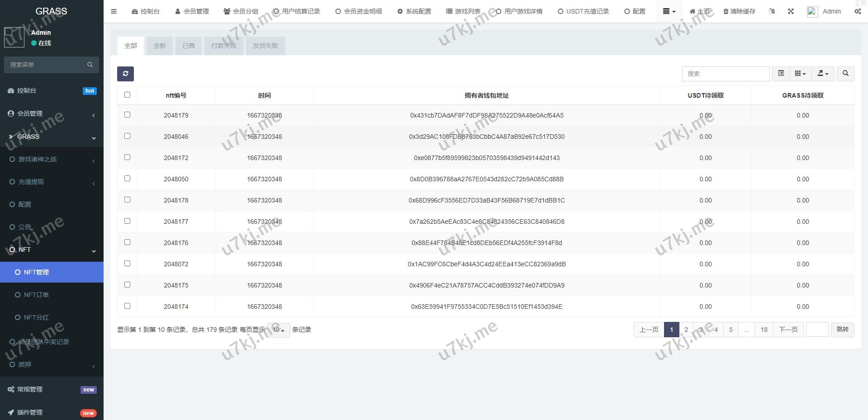Click the refresh table icon button
Viewport: 868px width, 420px height.
pos(125,74)
